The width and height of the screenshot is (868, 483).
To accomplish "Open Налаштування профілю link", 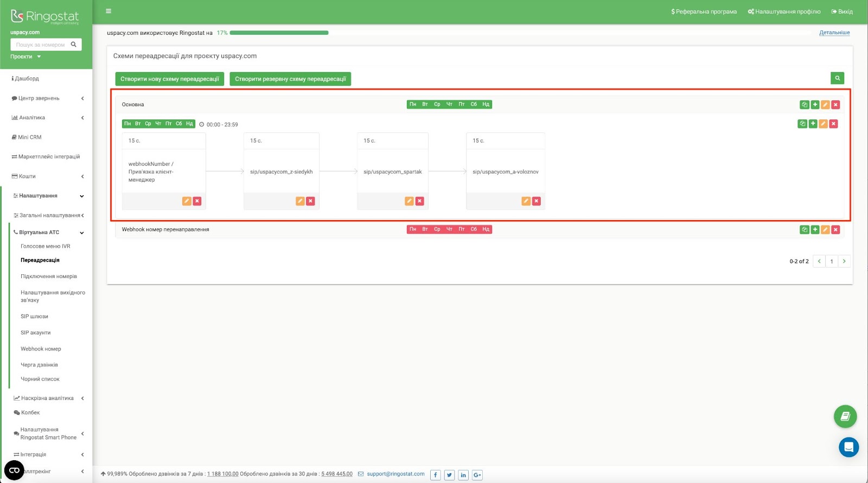I will click(784, 11).
